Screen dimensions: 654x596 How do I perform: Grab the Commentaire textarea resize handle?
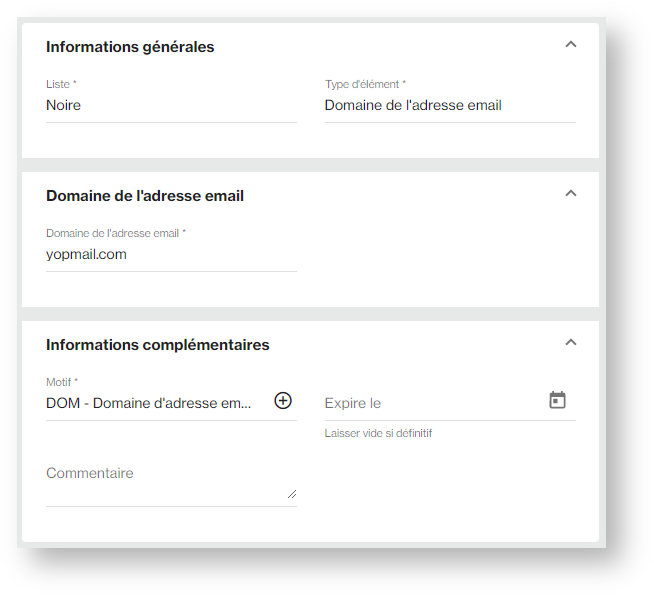pos(292,493)
